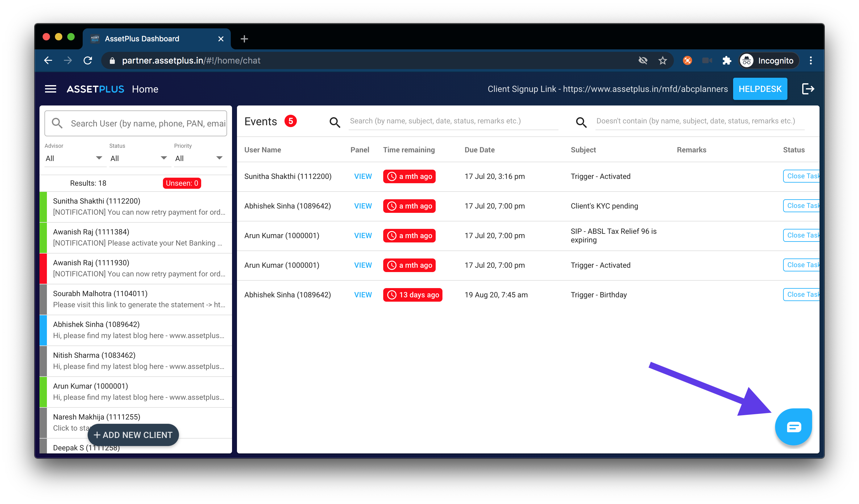Open the floating chat support bubble
859x504 pixels.
(793, 426)
